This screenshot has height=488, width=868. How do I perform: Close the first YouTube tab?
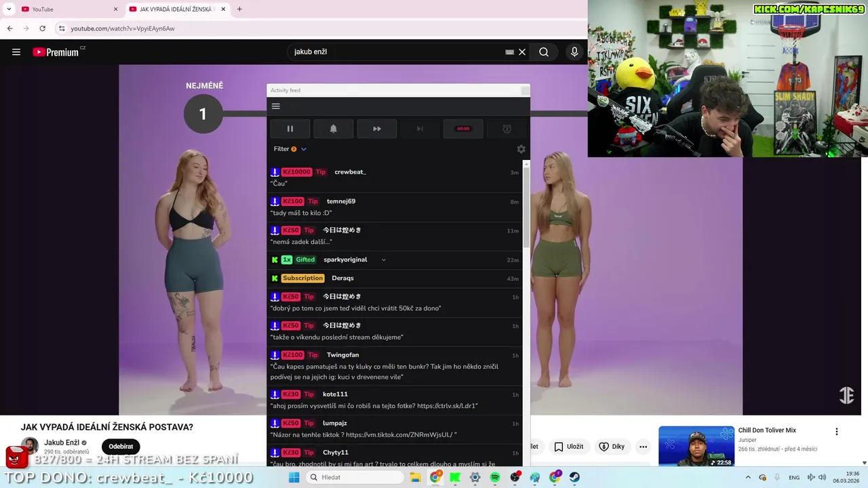point(115,9)
